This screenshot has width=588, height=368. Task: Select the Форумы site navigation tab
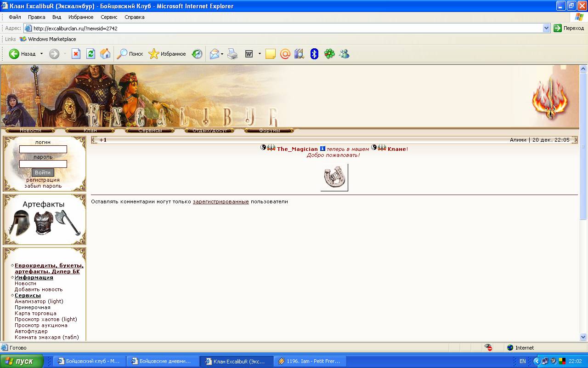(269, 131)
